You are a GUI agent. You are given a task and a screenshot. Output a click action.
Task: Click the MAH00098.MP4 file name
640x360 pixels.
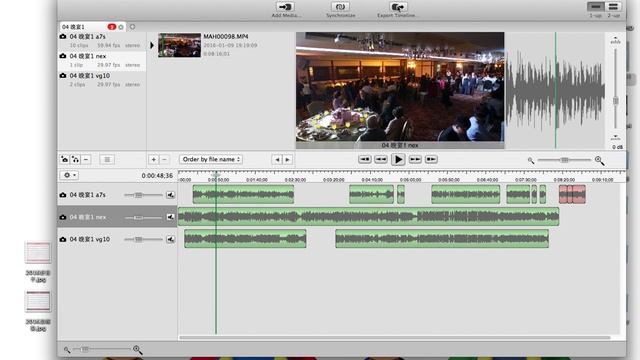pos(226,36)
